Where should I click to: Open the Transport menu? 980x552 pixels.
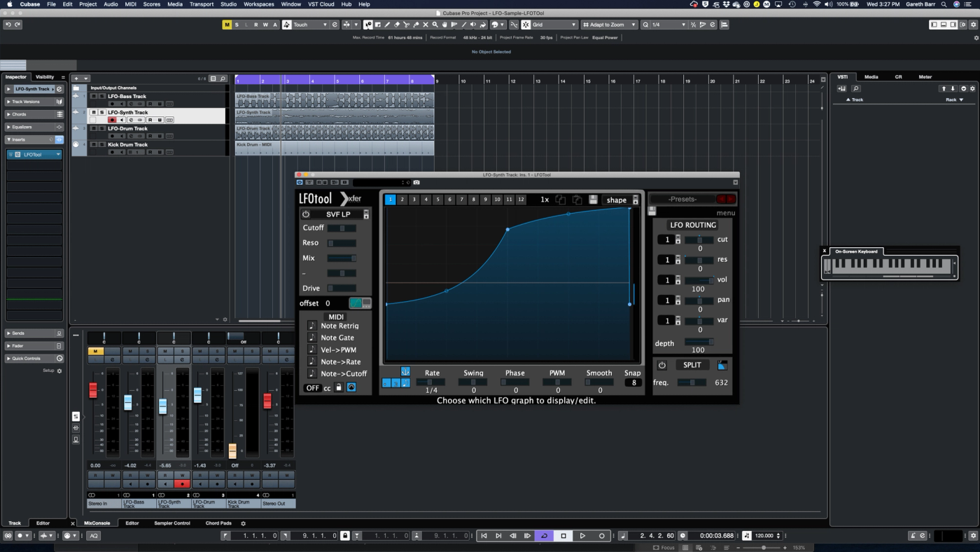tap(202, 4)
